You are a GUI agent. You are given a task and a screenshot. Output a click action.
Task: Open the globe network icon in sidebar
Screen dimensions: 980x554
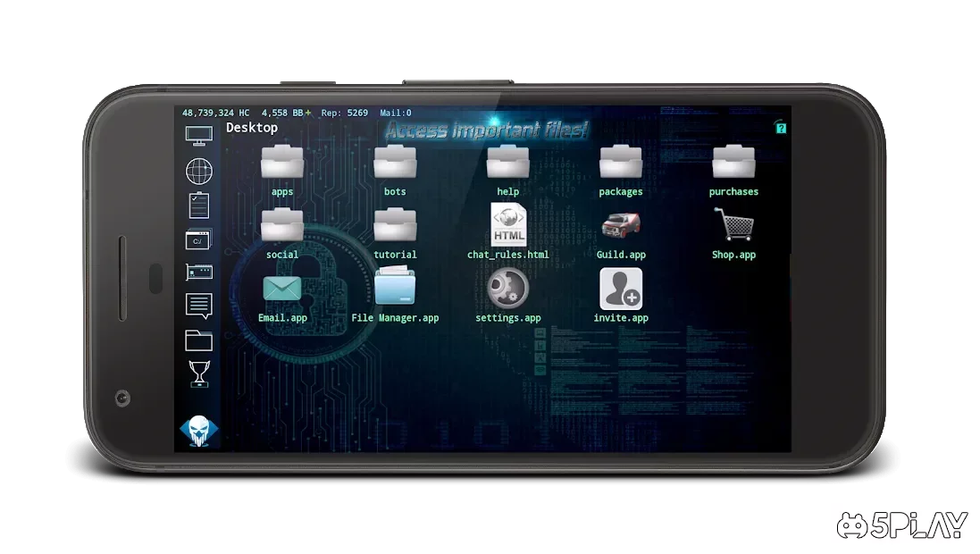[x=198, y=171]
